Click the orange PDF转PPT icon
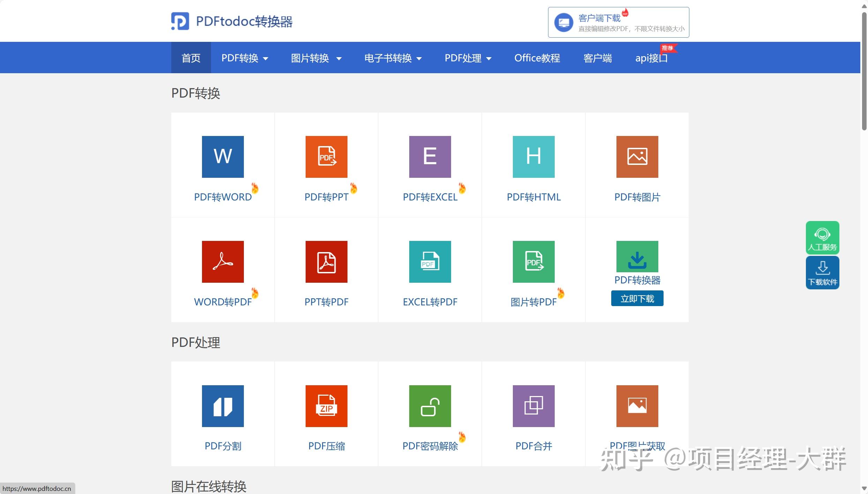 tap(326, 157)
